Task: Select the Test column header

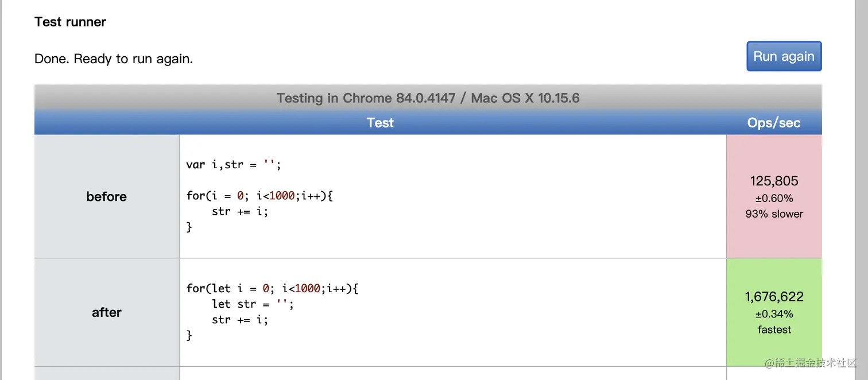Action: tap(380, 122)
